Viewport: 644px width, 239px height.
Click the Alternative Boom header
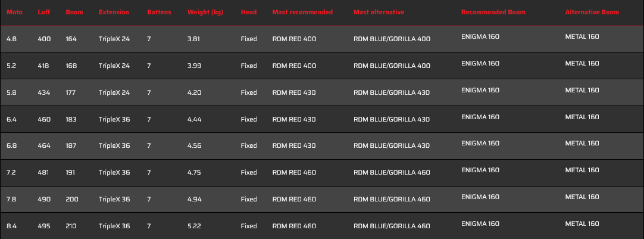coord(592,12)
